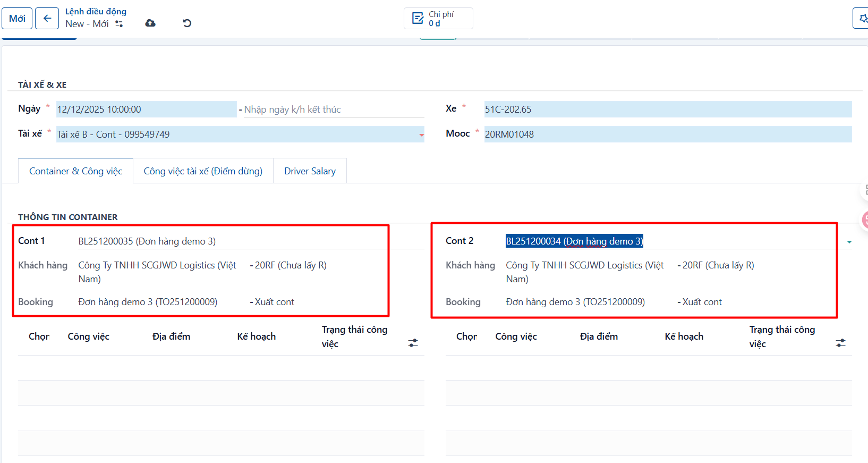Click the Mới (New) button

point(17,19)
